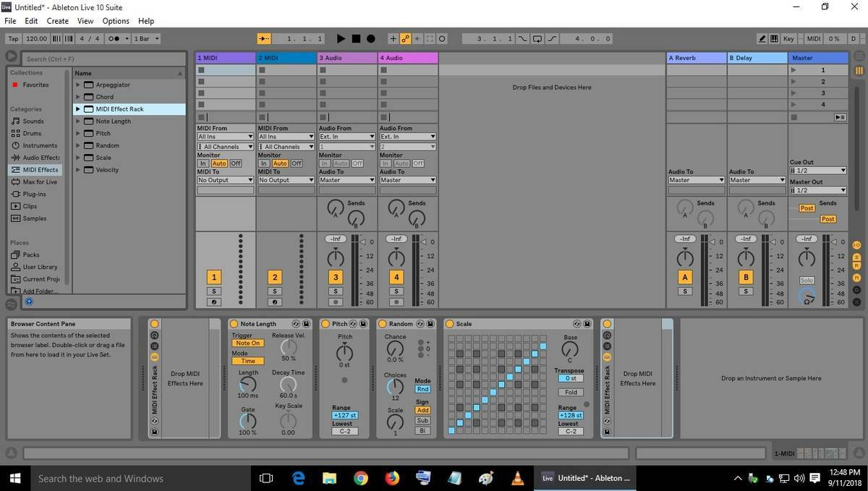Open track 3 Audio From Ext. In dropdown
Screen dimensions: 868x491
click(347, 137)
